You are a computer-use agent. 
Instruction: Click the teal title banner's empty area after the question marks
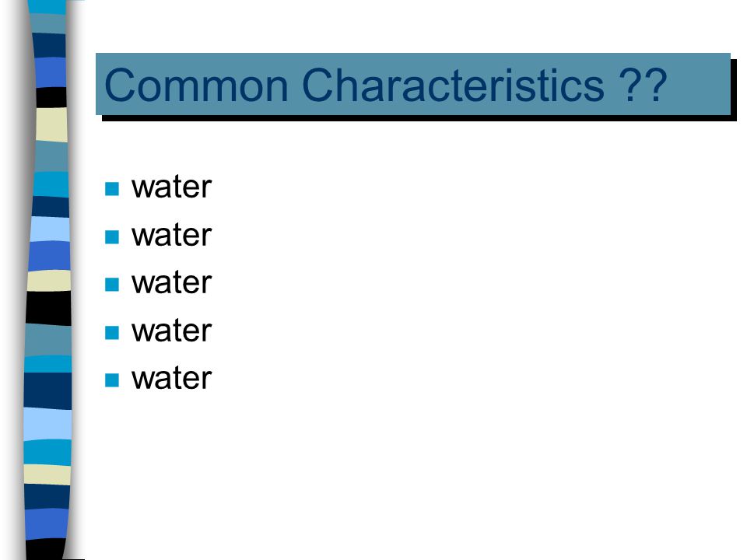pyautogui.click(x=699, y=85)
